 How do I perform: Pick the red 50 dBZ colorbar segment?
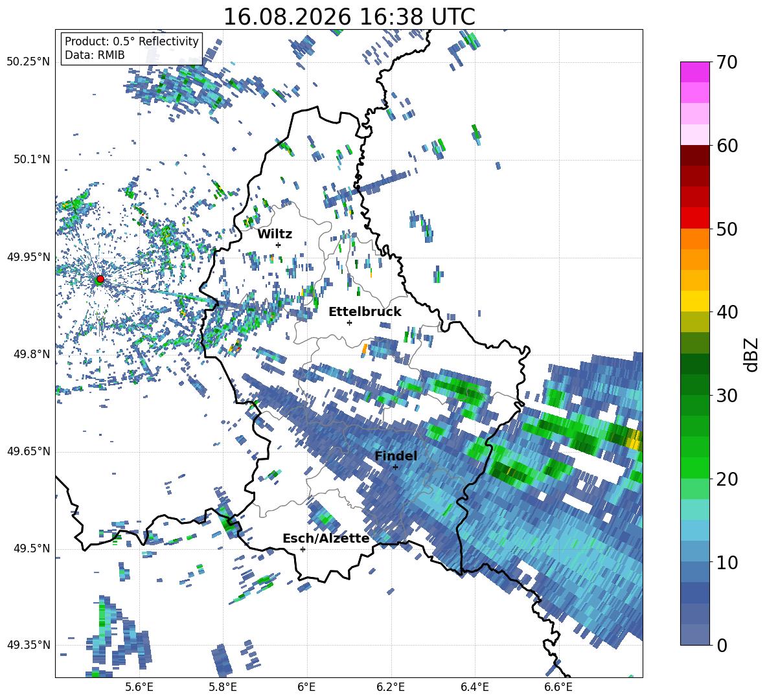coord(694,218)
